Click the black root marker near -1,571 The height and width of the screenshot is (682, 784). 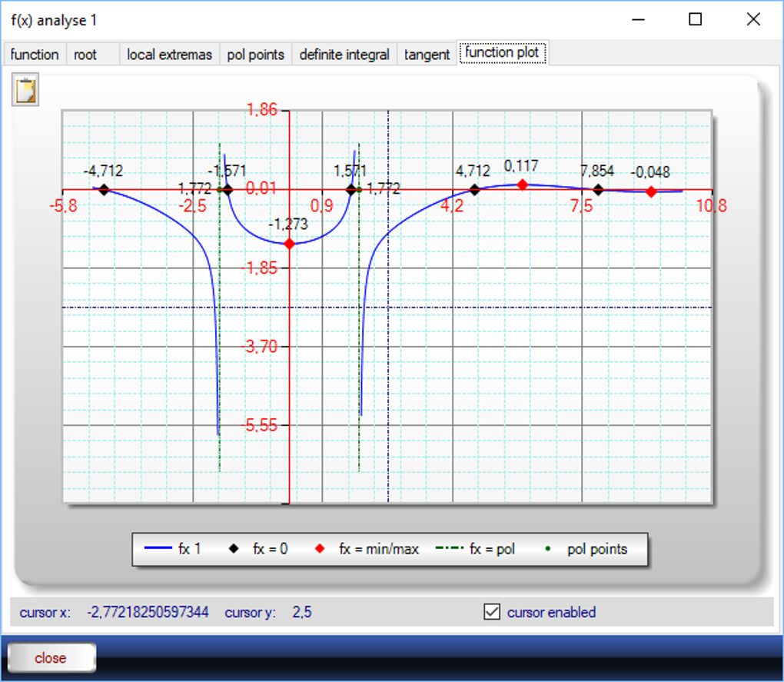pos(228,190)
